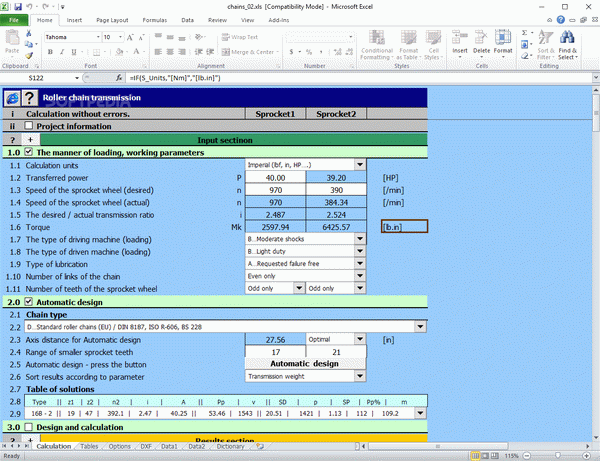
Task: Click the Percent Style icon
Action: (309, 52)
